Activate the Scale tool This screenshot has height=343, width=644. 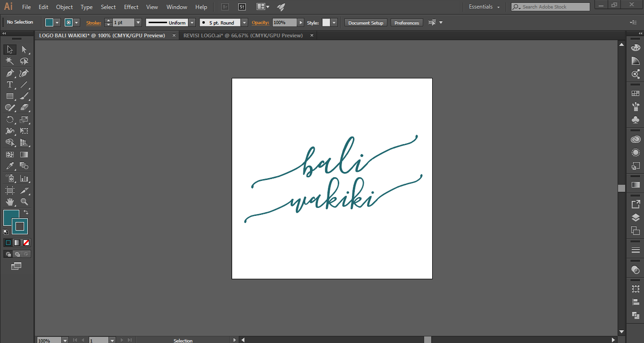(25, 120)
